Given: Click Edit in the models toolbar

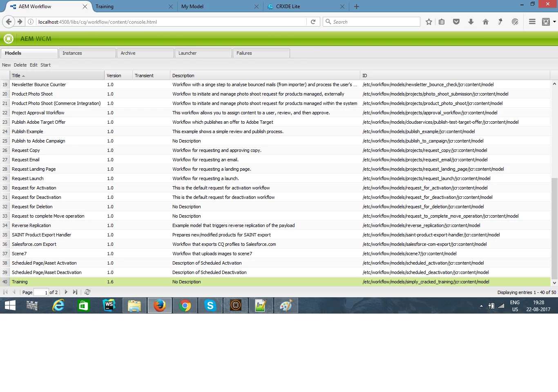Looking at the screenshot, I should (x=33, y=65).
